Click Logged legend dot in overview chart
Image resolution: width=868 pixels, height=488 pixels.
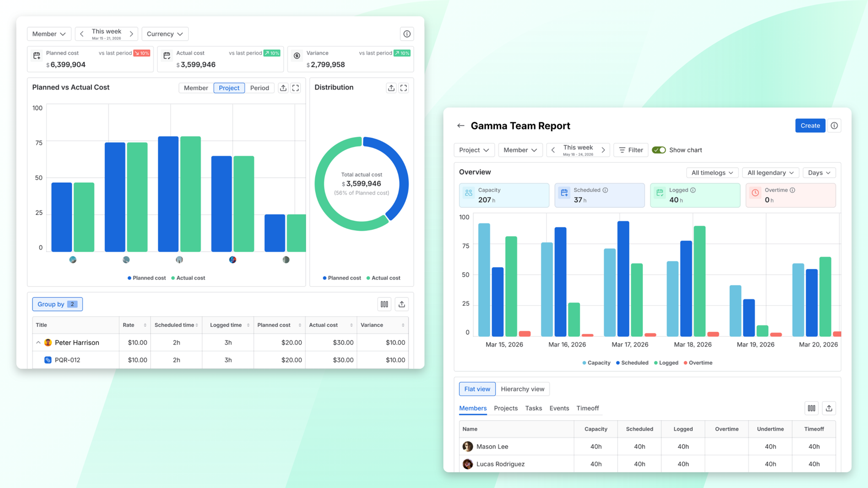tap(656, 363)
